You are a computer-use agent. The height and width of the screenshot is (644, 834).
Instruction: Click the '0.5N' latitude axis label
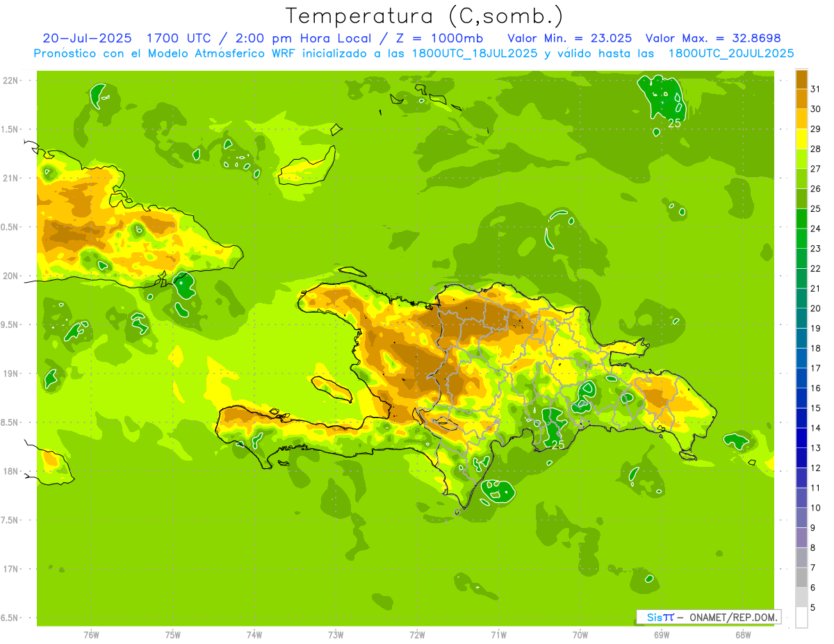point(10,227)
